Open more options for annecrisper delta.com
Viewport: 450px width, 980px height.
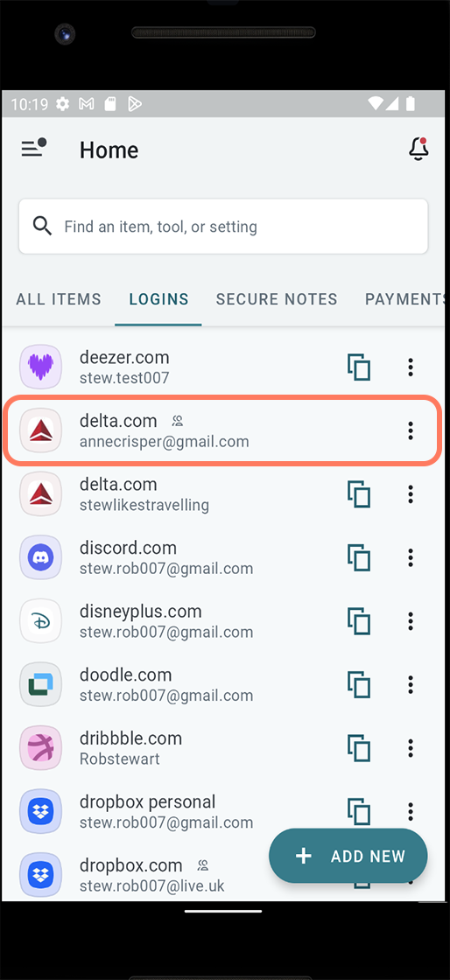coord(411,430)
